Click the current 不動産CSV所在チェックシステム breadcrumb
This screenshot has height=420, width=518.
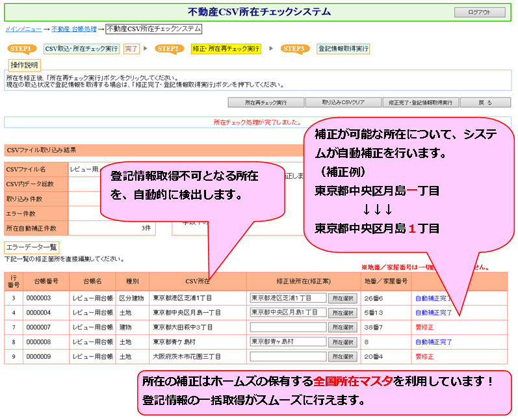coord(154,29)
